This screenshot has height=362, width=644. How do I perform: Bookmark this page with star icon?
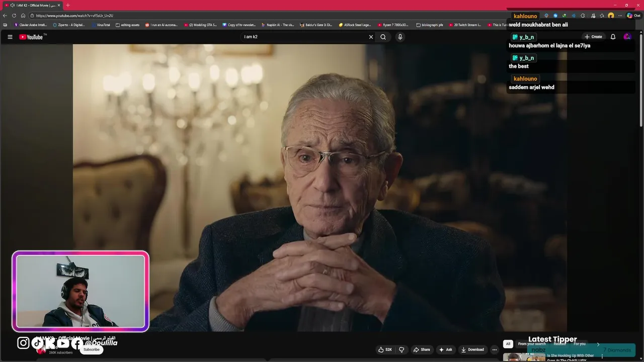[602, 16]
